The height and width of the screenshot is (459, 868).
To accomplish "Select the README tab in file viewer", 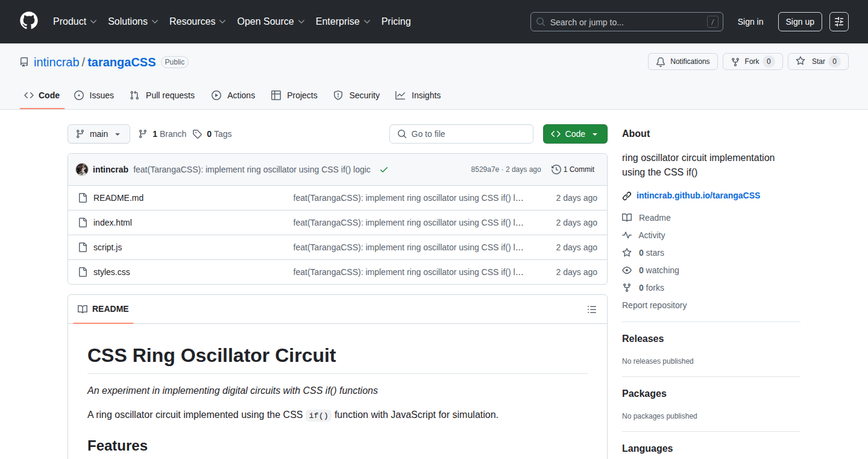I will [104, 309].
